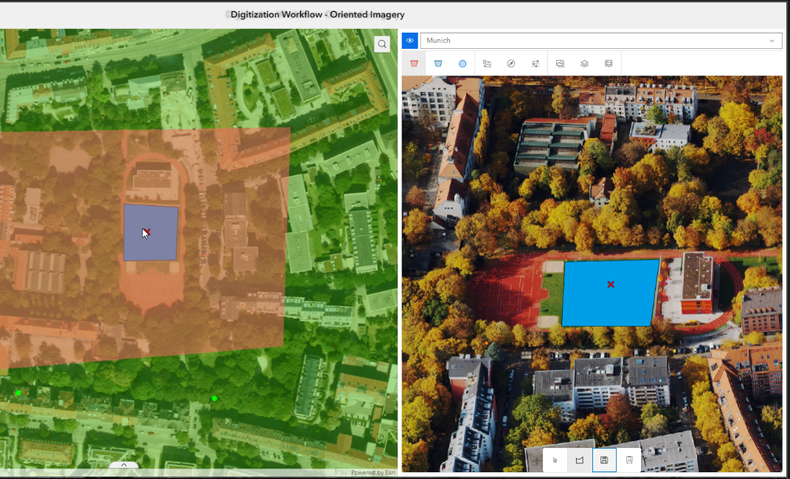Image resolution: width=790 pixels, height=479 pixels.
Task: Click the blue circle camera locations icon
Action: (x=462, y=64)
